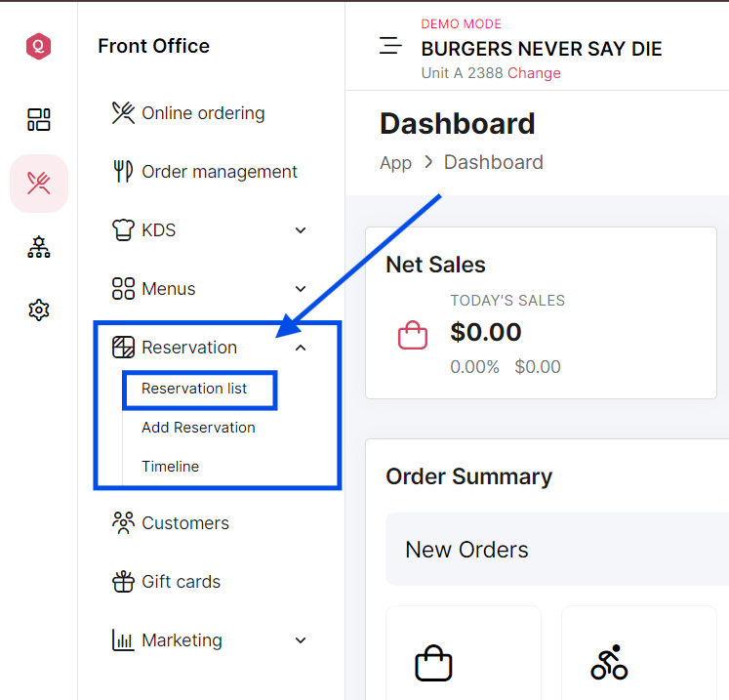This screenshot has width=729, height=700.
Task: Click the Net Sales card heading
Action: coord(435,265)
